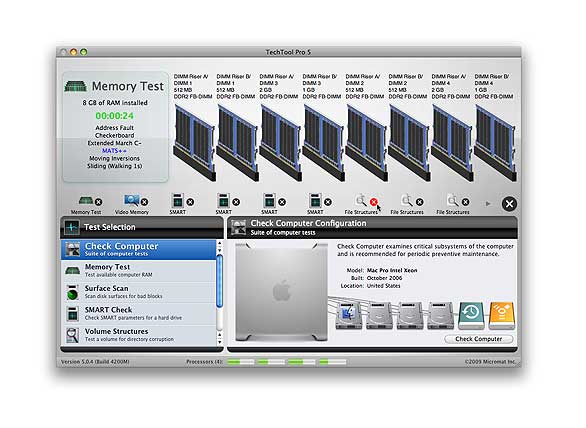Click the Memory Test RAM icon in Test Selection
The width and height of the screenshot is (586, 428).
pos(72,270)
